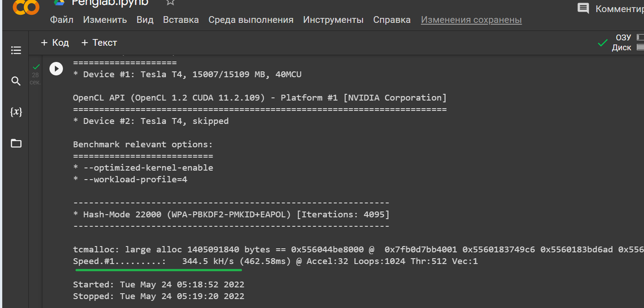The width and height of the screenshot is (644, 308).
Task: Click the Google Drive icon beside title
Action: pos(59,3)
